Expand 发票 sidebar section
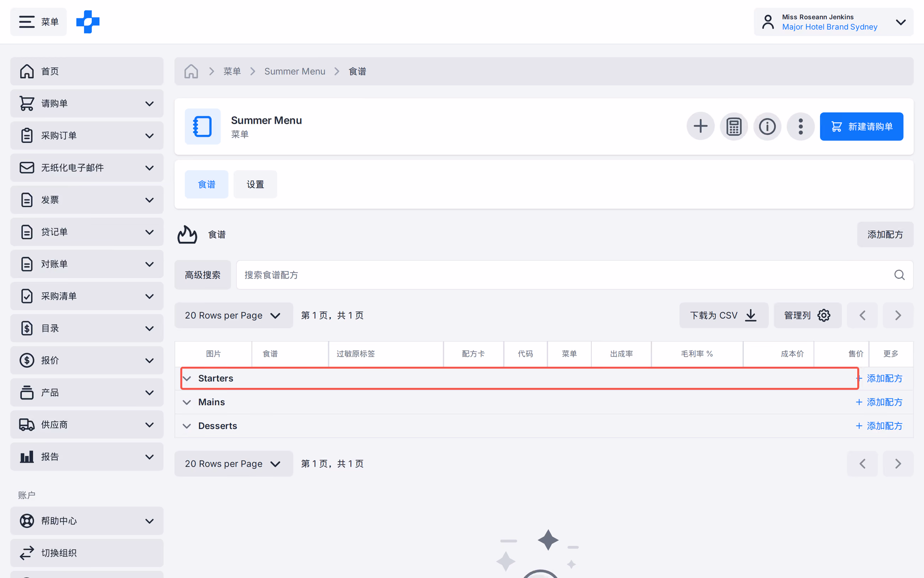 pyautogui.click(x=87, y=200)
